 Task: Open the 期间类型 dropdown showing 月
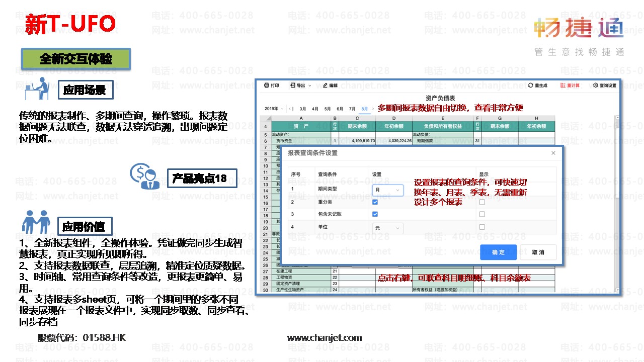click(x=387, y=190)
